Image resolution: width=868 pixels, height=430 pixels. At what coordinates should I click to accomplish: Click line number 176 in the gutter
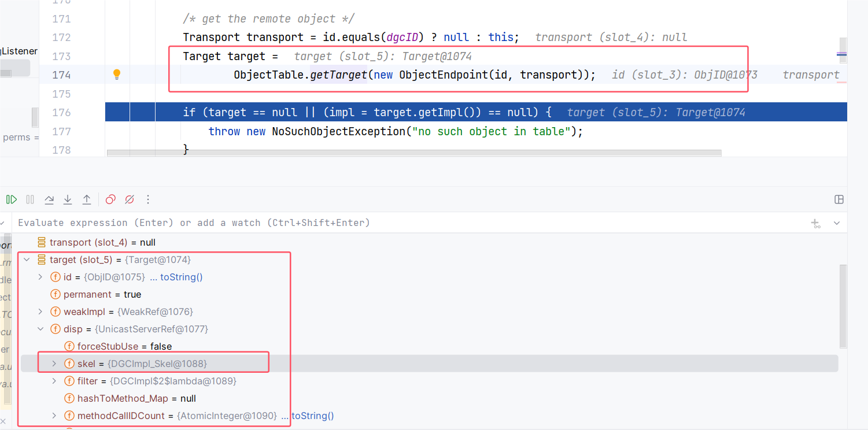(61, 112)
